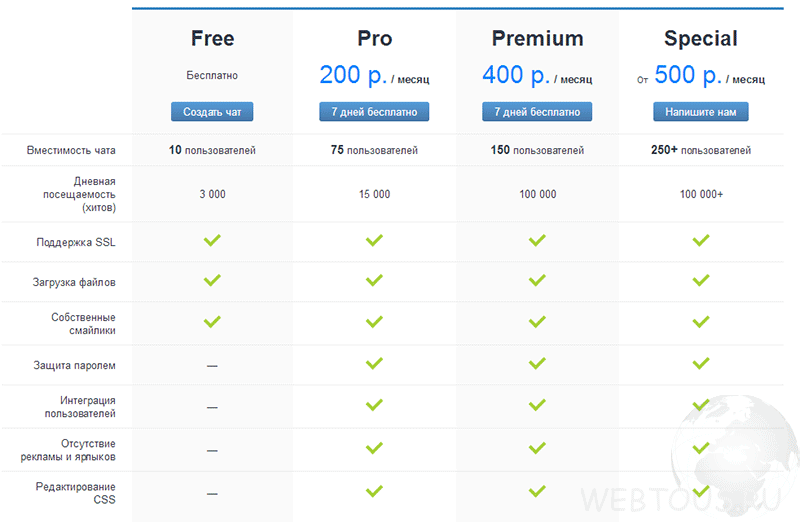Click the Special plan SSL support checkmark
Screen dimensions: 800x523
point(701,240)
